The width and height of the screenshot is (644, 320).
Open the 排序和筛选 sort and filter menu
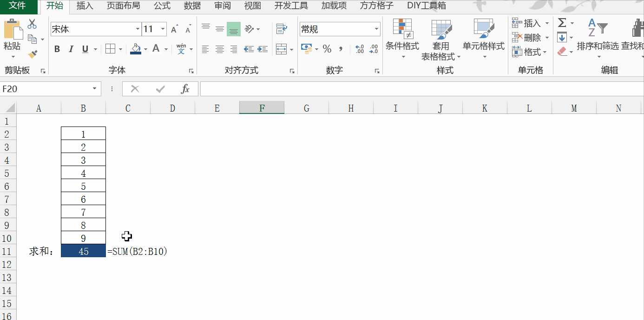598,40
